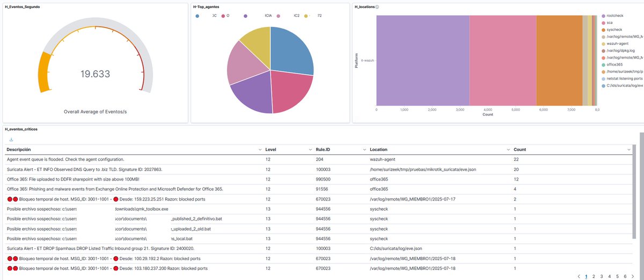Click Rule.ID value 990500
The height and width of the screenshot is (280, 644).
322,179
